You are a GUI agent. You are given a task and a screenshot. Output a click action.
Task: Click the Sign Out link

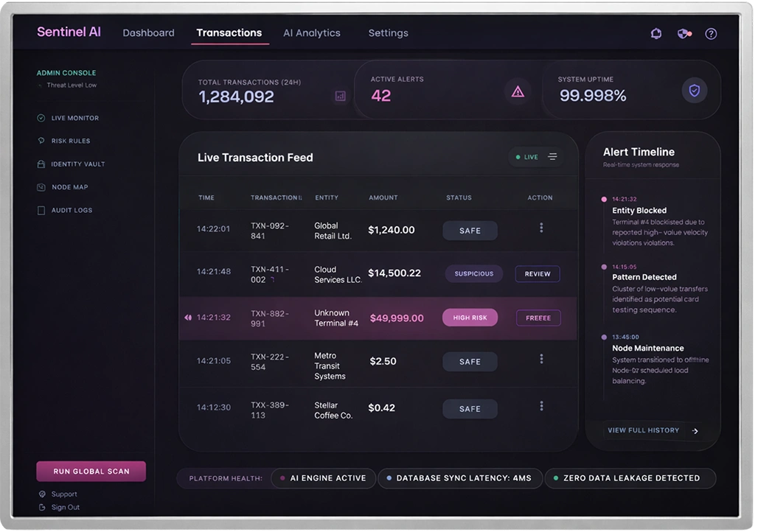pos(65,507)
